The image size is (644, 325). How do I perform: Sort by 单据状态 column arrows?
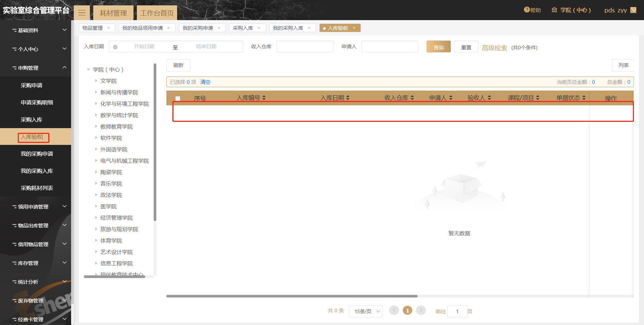(x=584, y=98)
